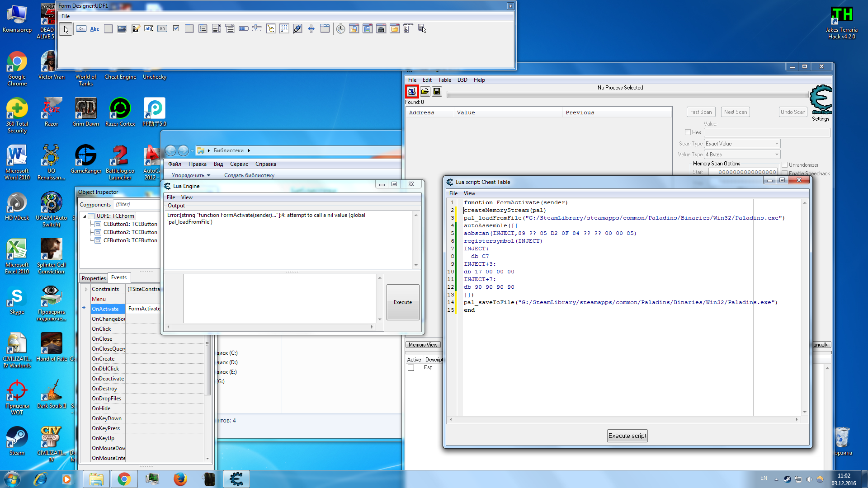Choose the Timer component icon
This screenshot has height=488, width=868.
tap(340, 29)
